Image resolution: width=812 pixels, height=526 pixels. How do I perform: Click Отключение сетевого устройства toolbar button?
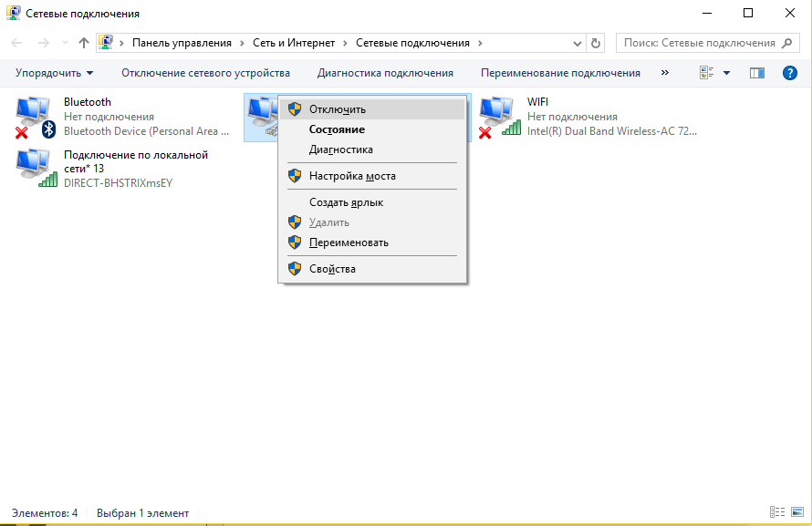[205, 73]
